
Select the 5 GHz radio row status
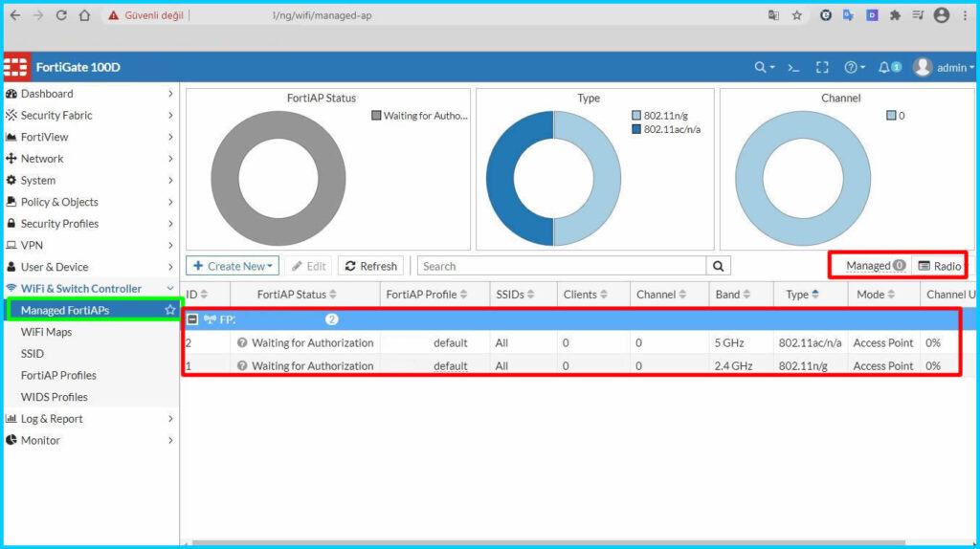[305, 343]
